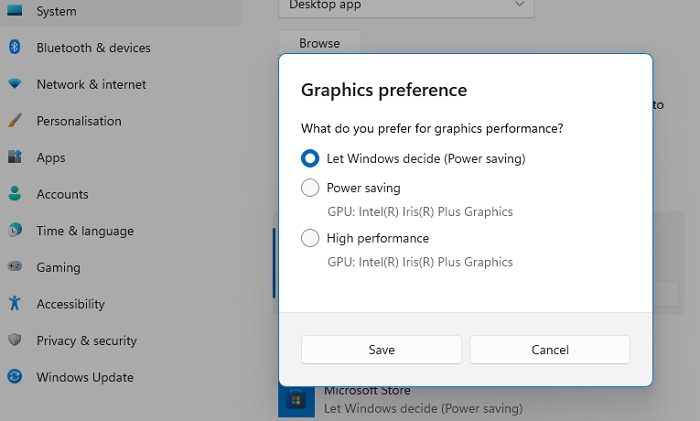Cancel the Graphics preference dialog
700x421 pixels.
pos(549,350)
